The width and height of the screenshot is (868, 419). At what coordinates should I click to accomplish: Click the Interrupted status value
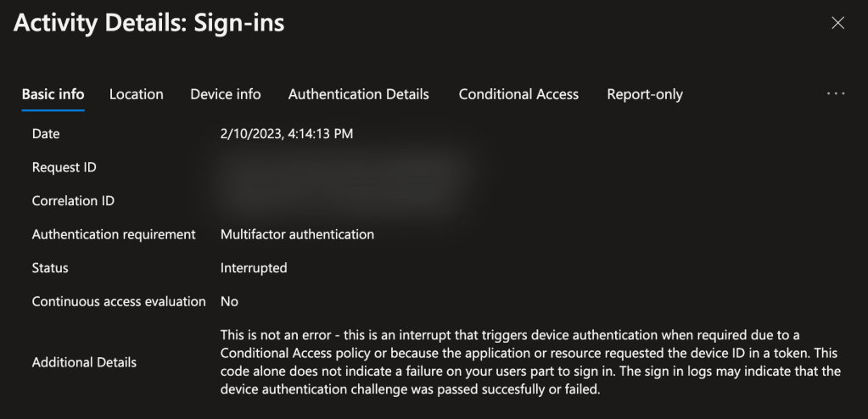coord(254,268)
